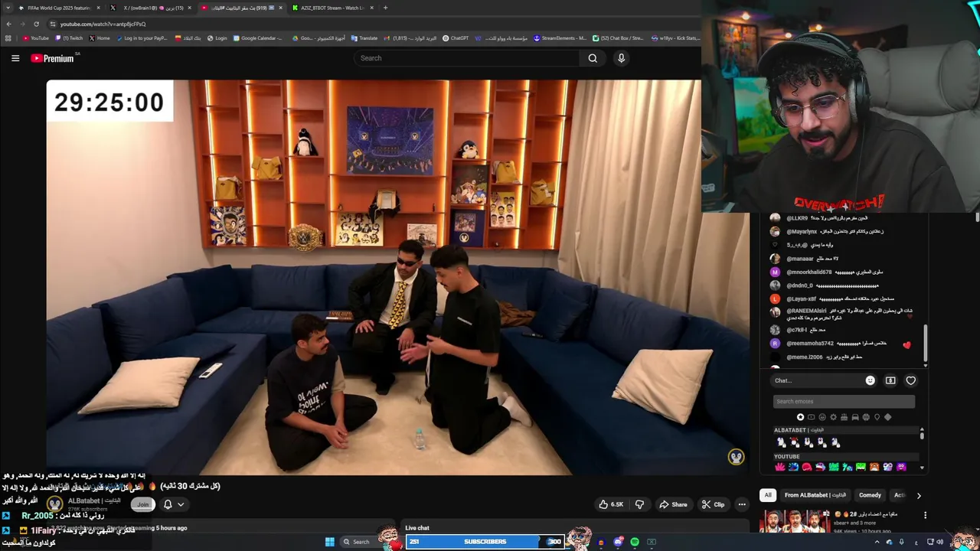Click the Search emotes field
The height and width of the screenshot is (551, 980).
[x=844, y=401]
